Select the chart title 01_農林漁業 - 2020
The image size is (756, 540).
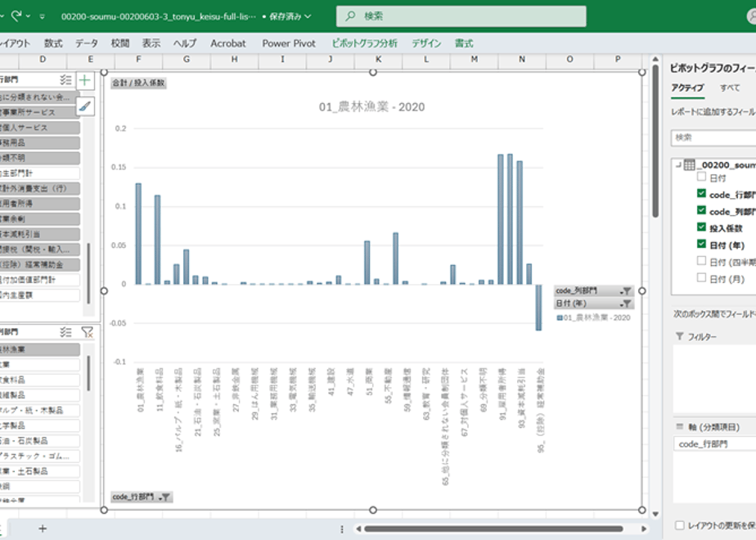[x=371, y=107]
